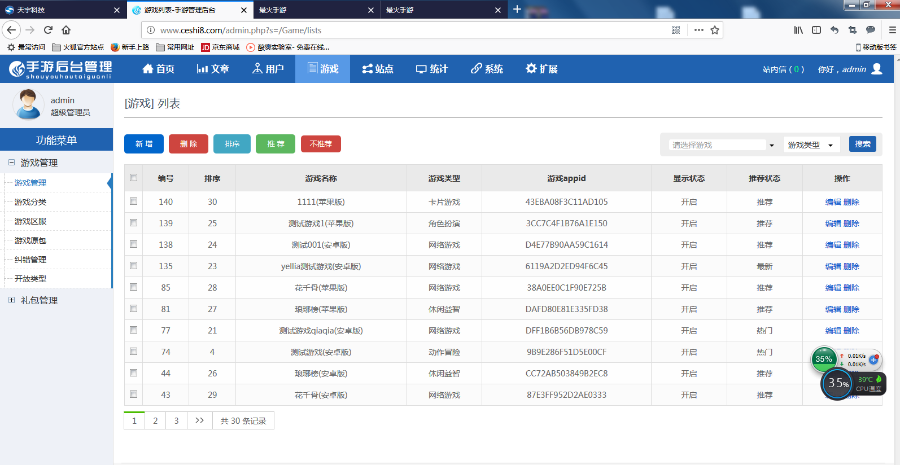Go to the 统计 statistics section
Screen dimensions: 900x465
pos(419,69)
